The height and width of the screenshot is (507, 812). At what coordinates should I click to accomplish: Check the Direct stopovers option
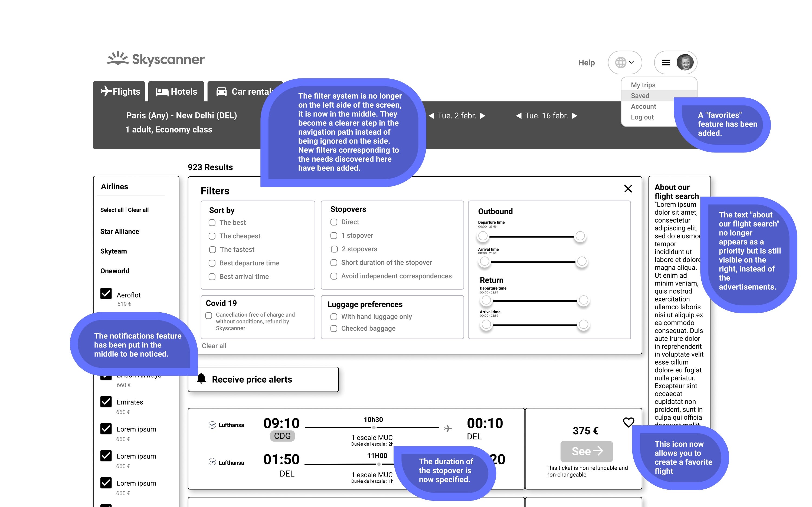[x=334, y=222]
